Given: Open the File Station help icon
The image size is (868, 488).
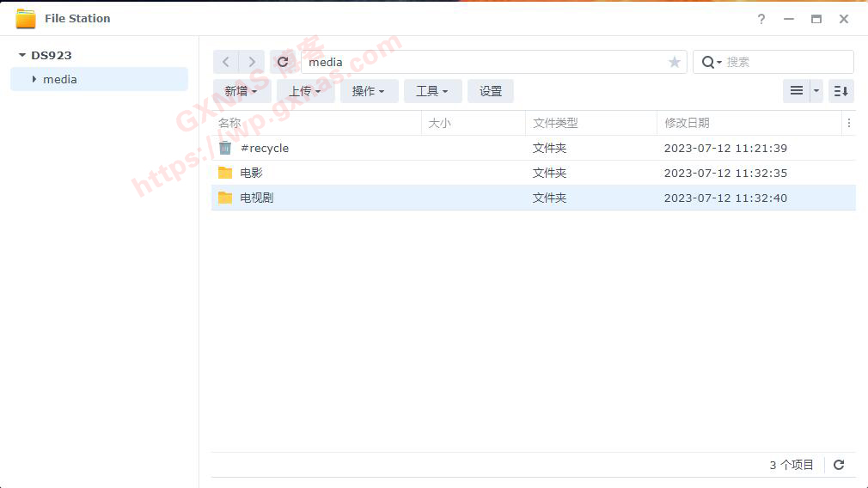Looking at the screenshot, I should (x=761, y=19).
